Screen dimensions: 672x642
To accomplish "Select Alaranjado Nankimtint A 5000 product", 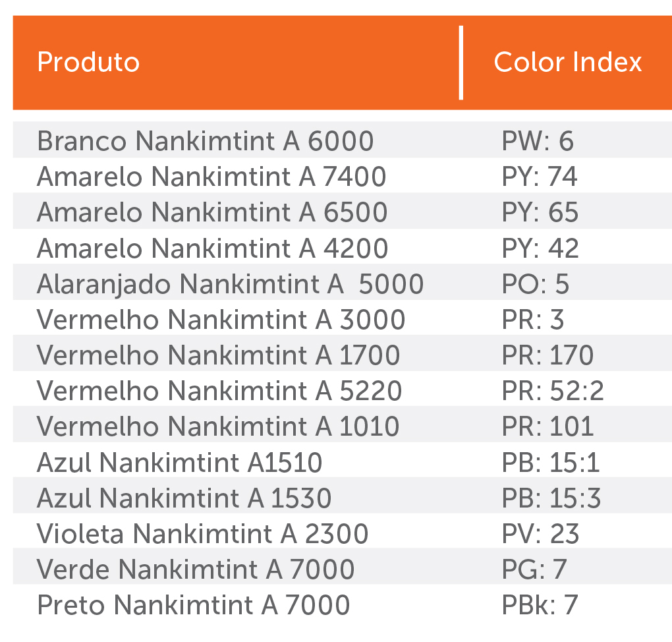I will [x=230, y=284].
